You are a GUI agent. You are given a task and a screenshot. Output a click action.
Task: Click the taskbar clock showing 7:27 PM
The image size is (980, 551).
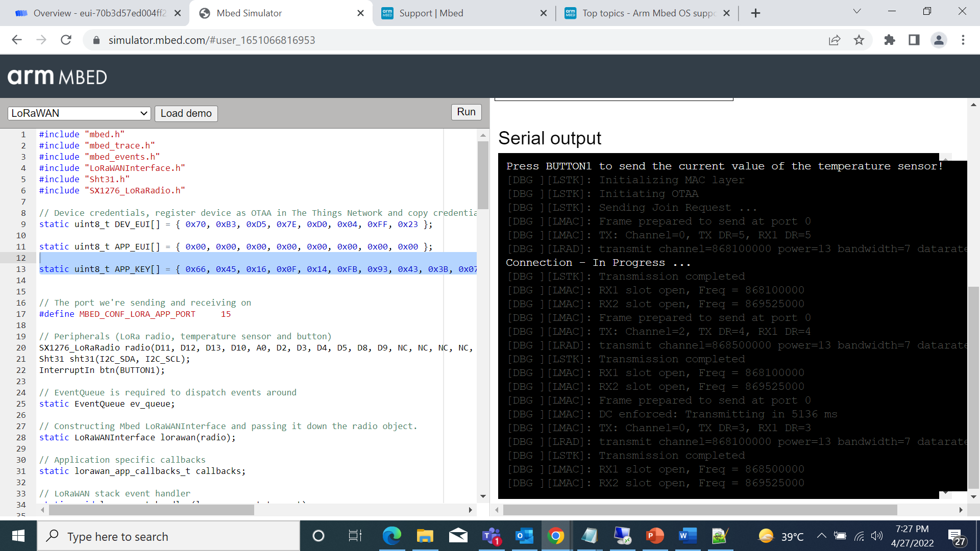click(x=913, y=536)
